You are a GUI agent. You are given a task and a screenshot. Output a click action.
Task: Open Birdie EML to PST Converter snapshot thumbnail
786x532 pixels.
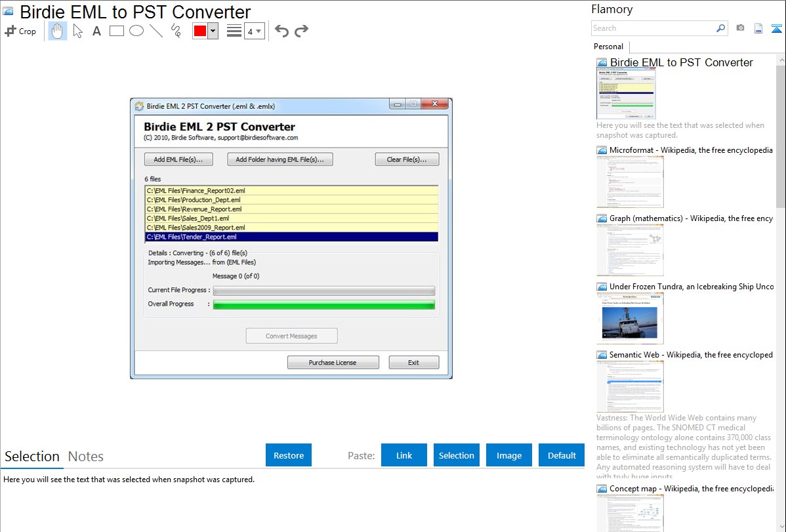coord(626,94)
